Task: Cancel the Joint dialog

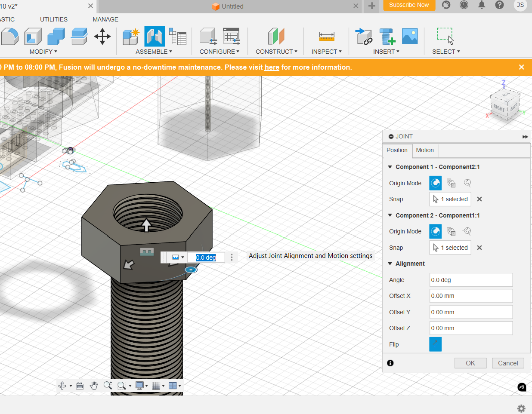Action: tap(508, 363)
